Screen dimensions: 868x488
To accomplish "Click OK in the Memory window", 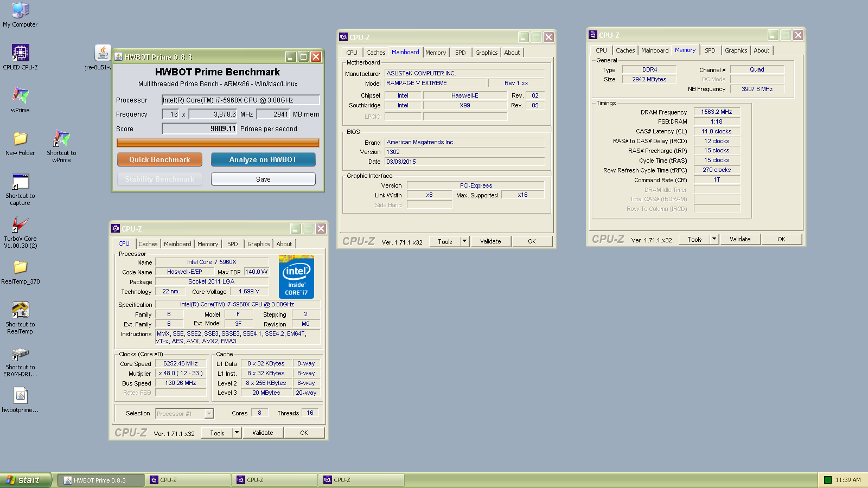I will coord(781,239).
